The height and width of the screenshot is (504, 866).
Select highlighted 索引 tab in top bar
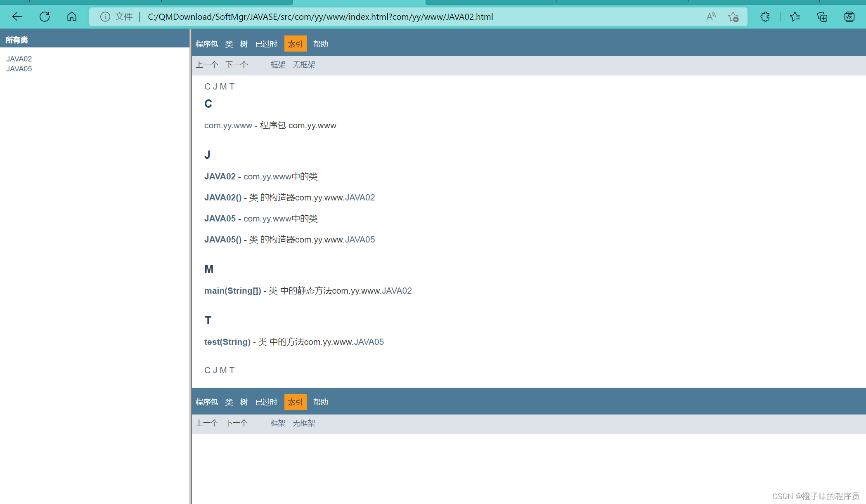click(x=296, y=44)
